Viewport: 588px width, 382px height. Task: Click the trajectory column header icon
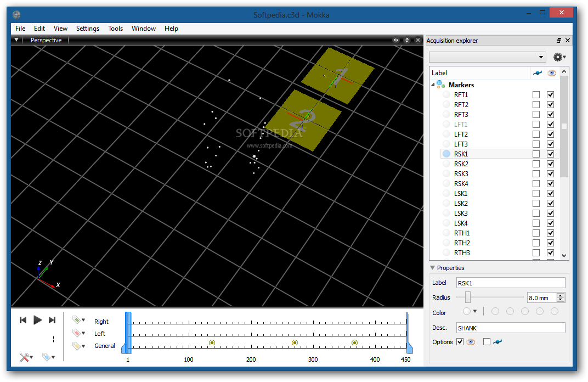pos(537,73)
